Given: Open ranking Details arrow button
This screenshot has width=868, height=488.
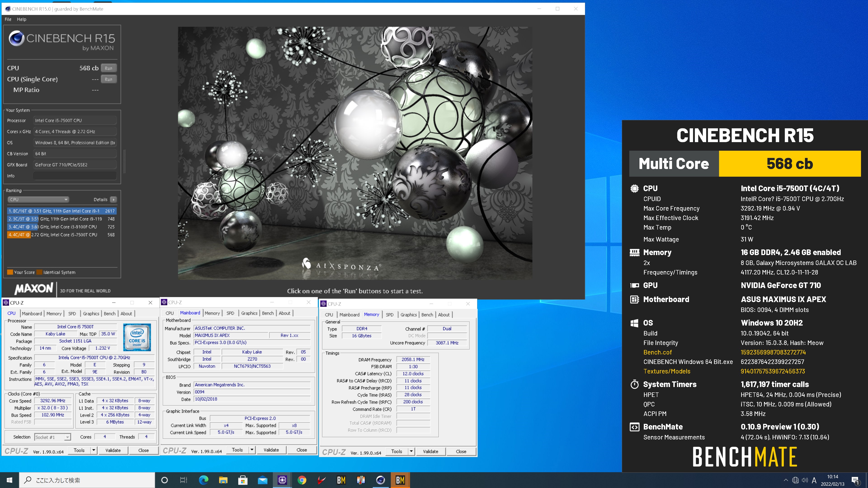Looking at the screenshot, I should [x=113, y=199].
